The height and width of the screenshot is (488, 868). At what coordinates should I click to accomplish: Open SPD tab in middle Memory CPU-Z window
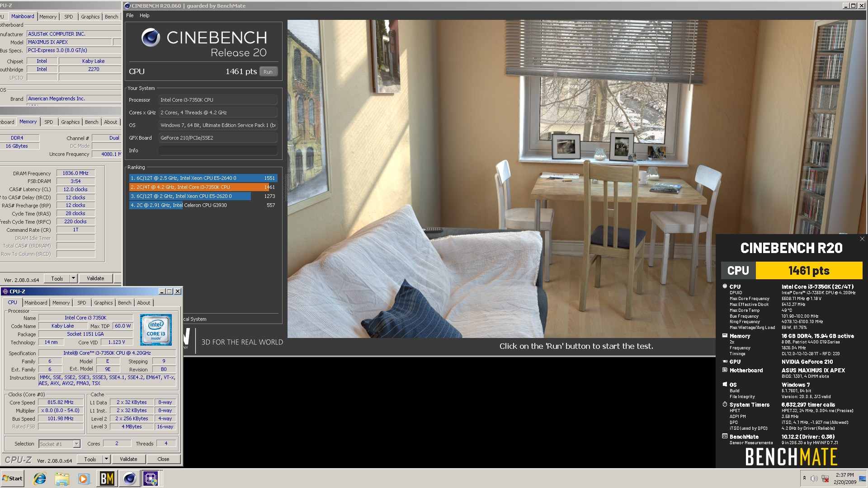[49, 122]
